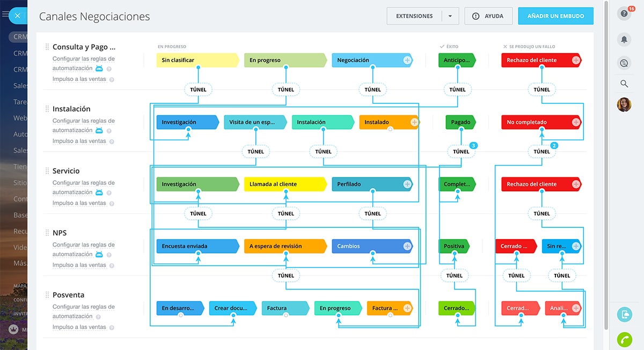Open the chat messages icon in right sidebar
This screenshot has height=350, width=644.
(624, 63)
